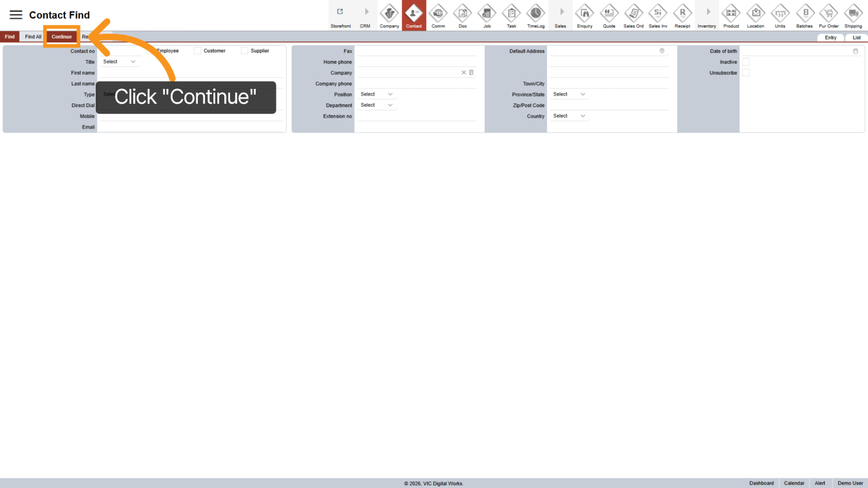Open the Quote module

609,15
